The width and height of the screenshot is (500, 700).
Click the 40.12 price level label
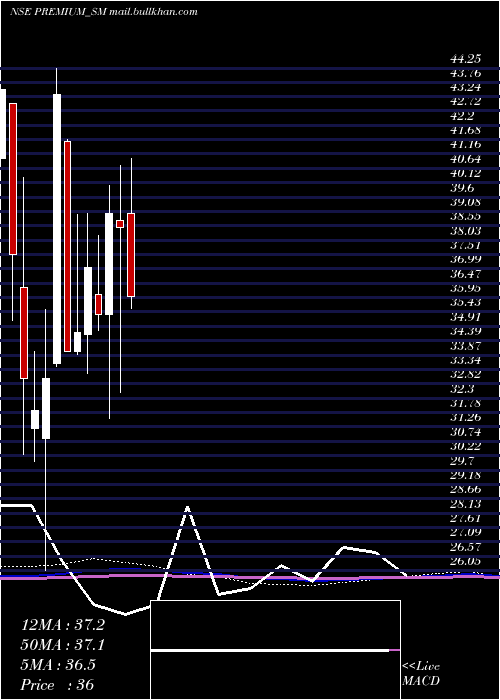coord(465,173)
